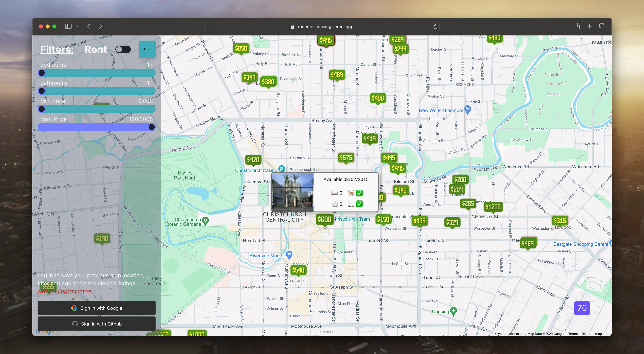Select the $419 listing marker
Viewport: 644px width, 354px height.
[x=369, y=139]
